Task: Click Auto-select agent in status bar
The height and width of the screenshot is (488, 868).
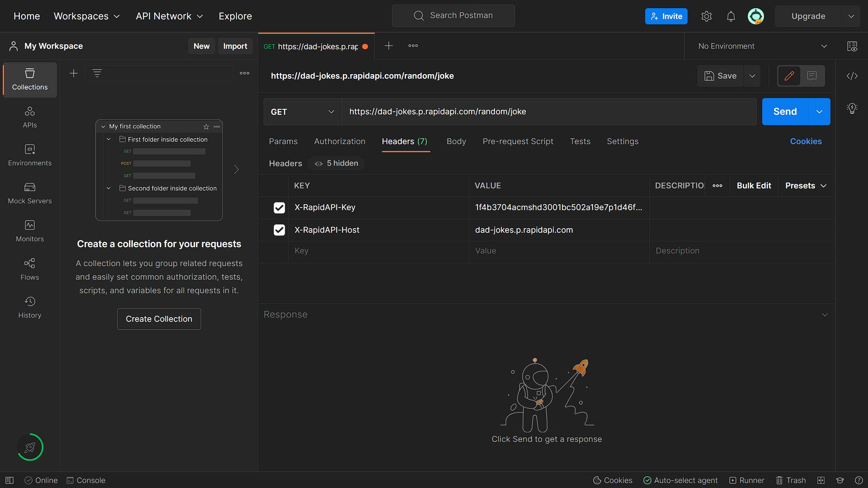Action: pos(680,480)
